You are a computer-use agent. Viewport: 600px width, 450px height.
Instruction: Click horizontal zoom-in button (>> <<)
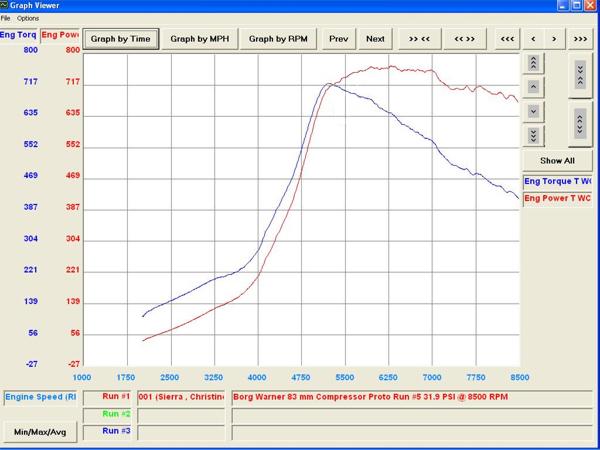[x=419, y=39]
